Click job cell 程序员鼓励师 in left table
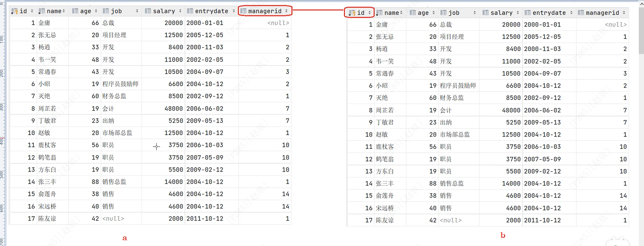644x246 pixels. point(120,84)
